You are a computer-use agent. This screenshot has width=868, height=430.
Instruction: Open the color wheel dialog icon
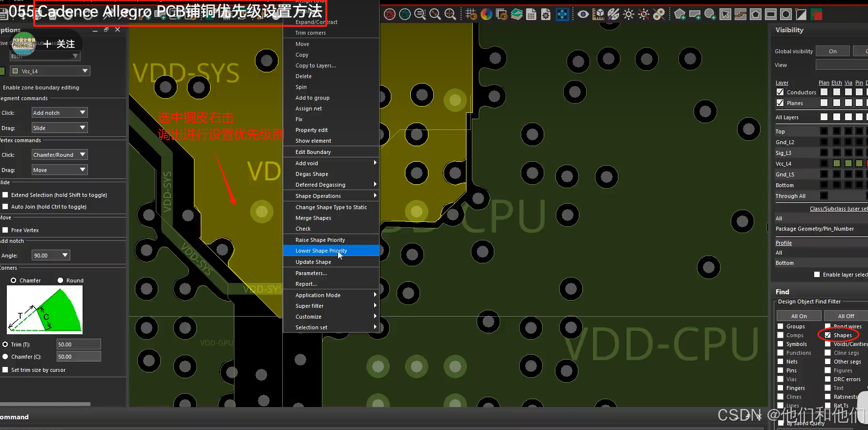coord(487,14)
